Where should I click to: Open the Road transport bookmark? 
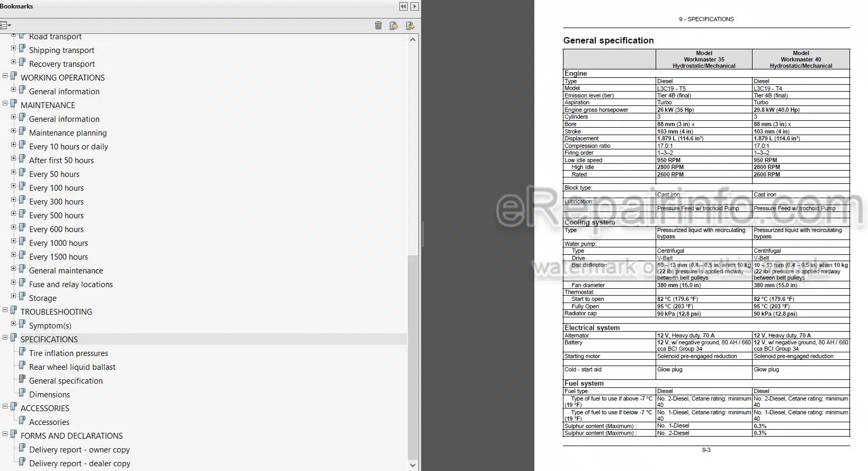55,37
